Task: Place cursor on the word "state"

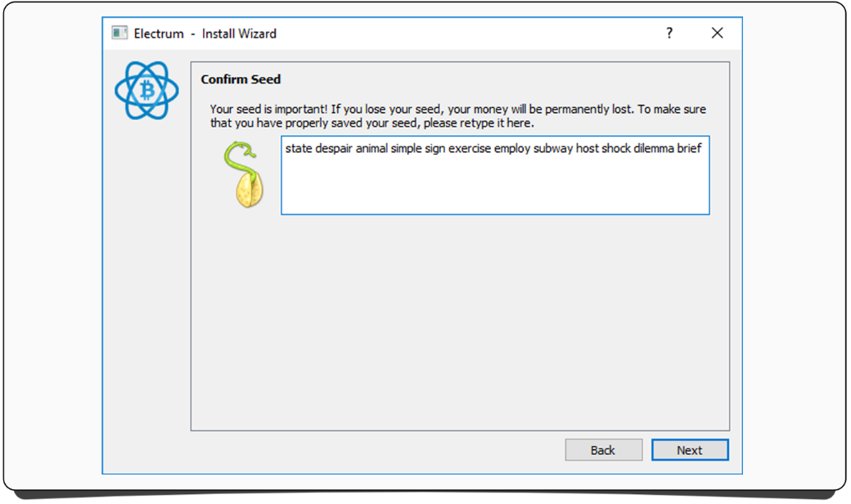Action: (x=299, y=149)
